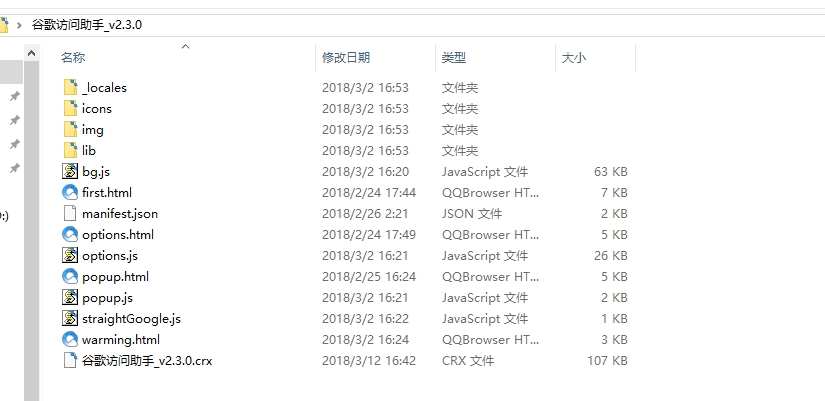
Task: Sort files by 修改日期 column header
Action: coord(345,59)
